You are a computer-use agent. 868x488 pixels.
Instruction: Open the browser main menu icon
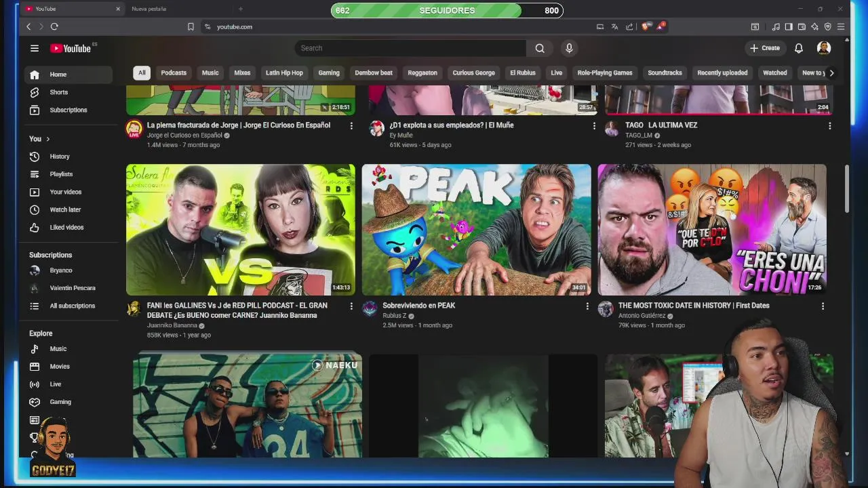pos(841,26)
